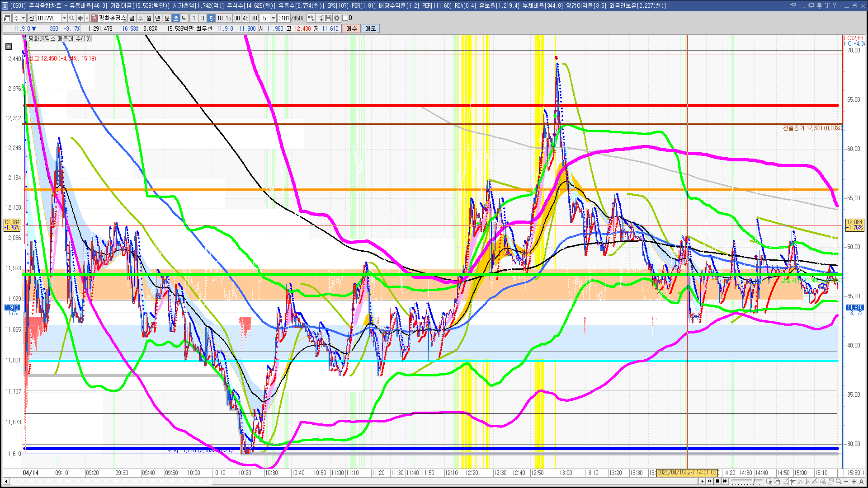This screenshot has height=488, width=868.
Task: Click the zoom magnifier icon at bottom right
Action: point(839,482)
